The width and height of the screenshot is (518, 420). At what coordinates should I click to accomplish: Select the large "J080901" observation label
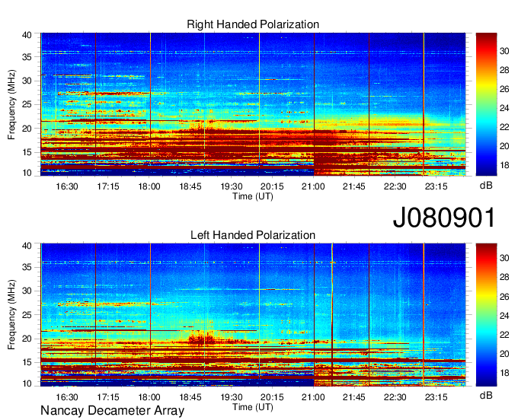[x=444, y=218]
